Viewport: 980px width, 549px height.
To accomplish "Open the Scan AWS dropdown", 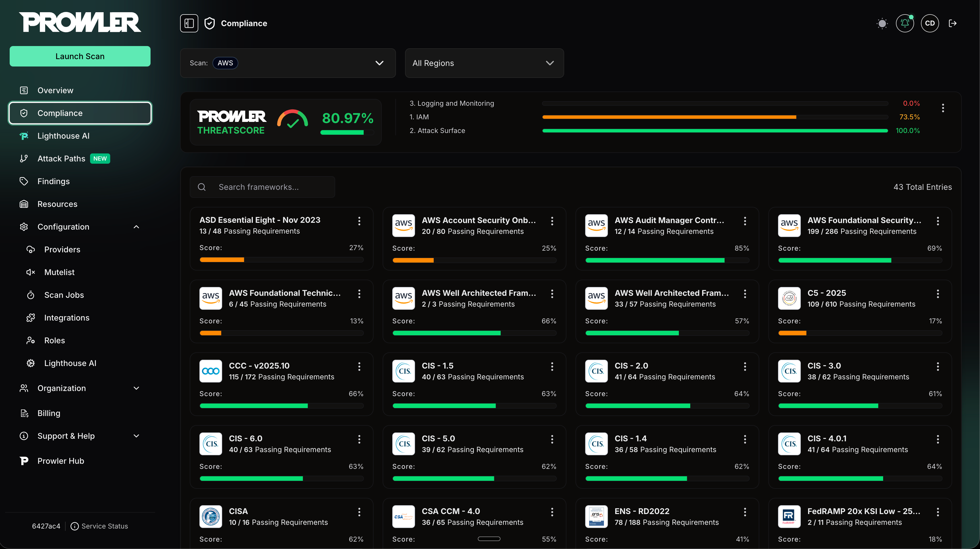I will 287,63.
